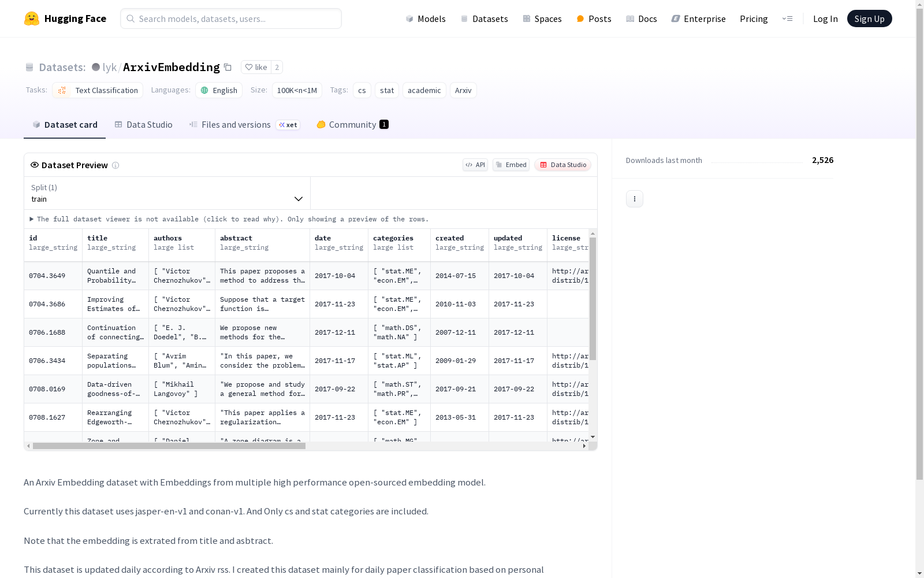
Task: Open the ArxivEmbedding dataset title link
Action: (172, 67)
